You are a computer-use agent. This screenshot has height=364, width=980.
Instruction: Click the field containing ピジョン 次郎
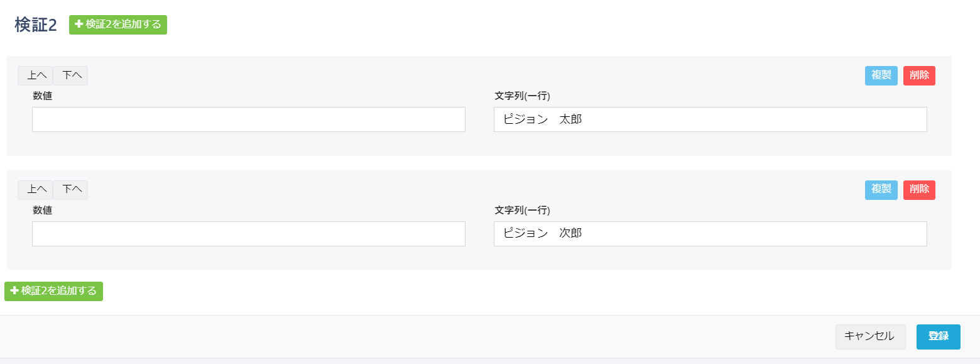[x=710, y=234]
